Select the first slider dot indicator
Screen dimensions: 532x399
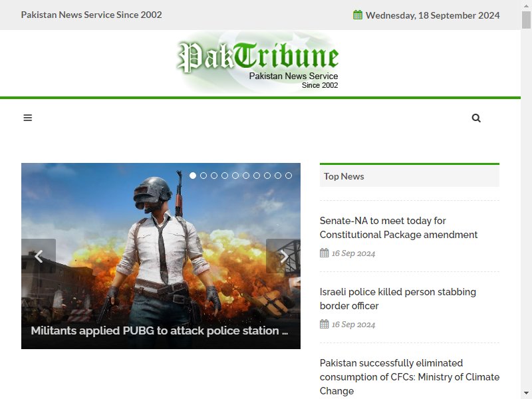(x=193, y=176)
